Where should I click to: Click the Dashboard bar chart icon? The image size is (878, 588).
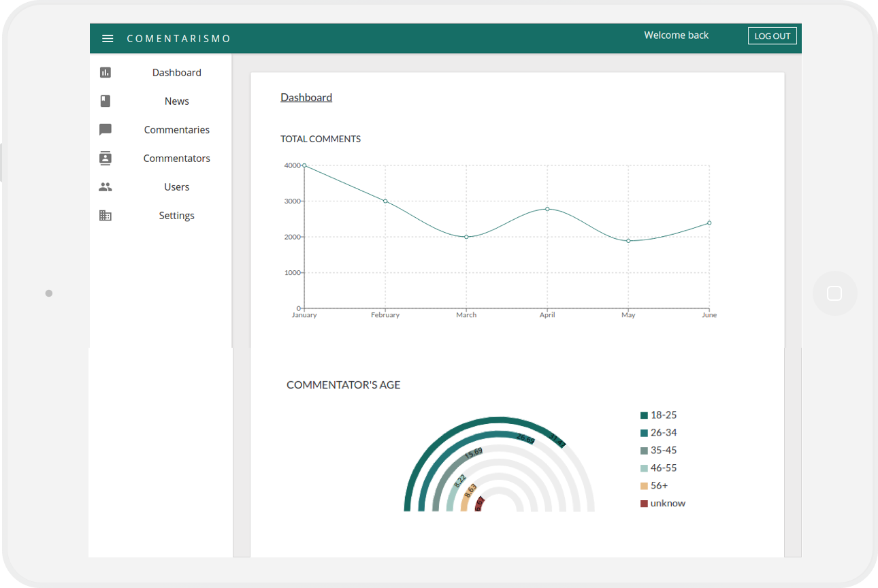tap(105, 73)
